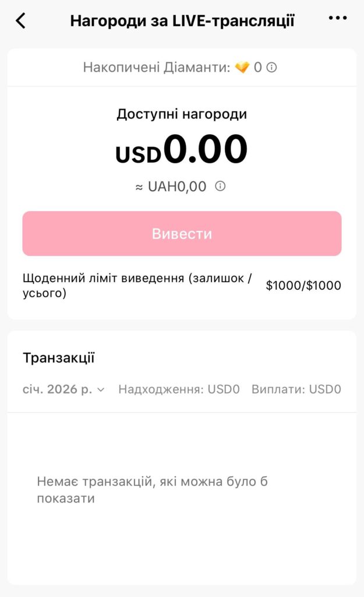Click the Доступні нагороди heading
Viewport: 364px width, 597px height.
point(182,114)
